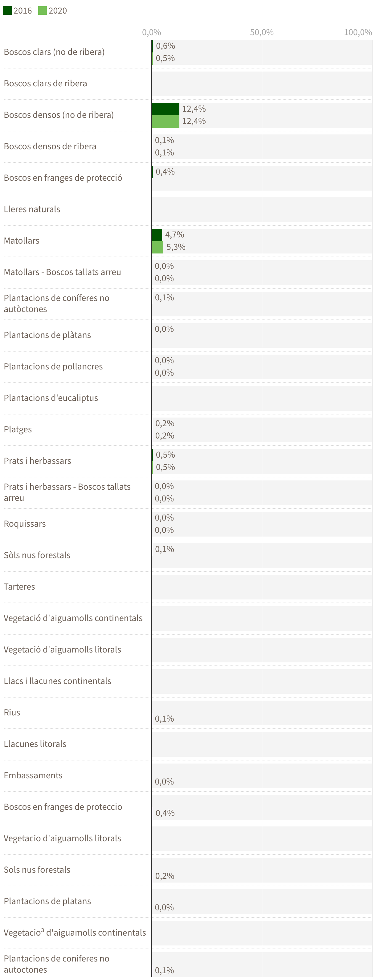Select the Boscos clars de ribera label

[x=45, y=83]
